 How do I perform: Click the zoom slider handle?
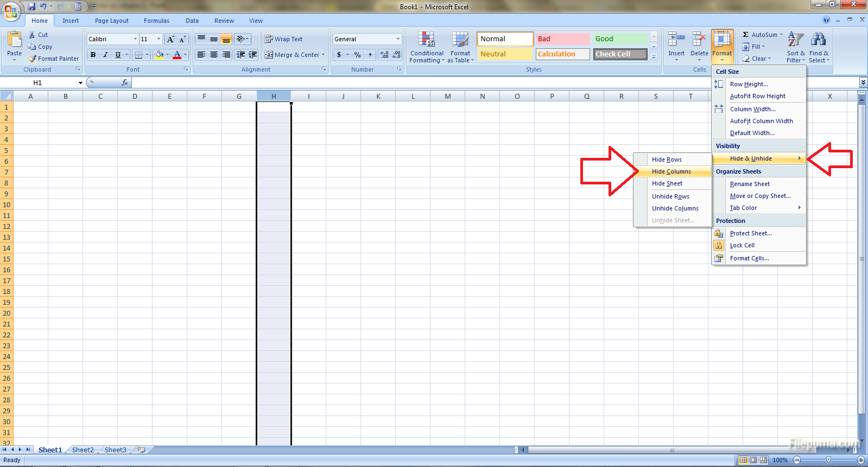[828, 460]
